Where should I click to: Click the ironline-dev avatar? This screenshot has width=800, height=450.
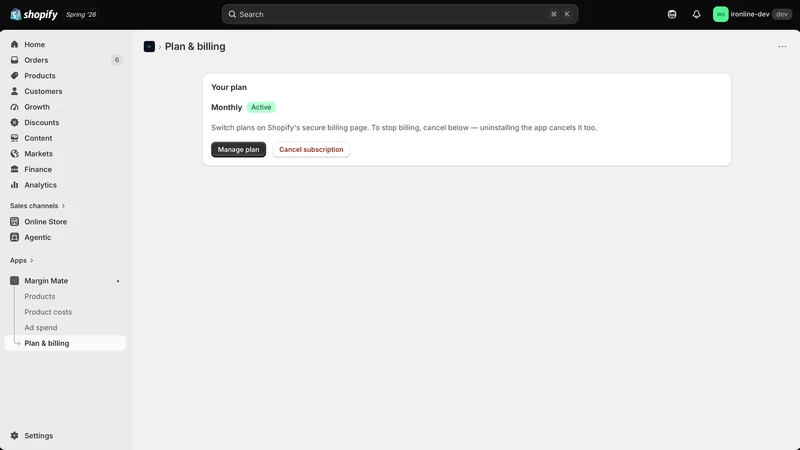(720, 14)
